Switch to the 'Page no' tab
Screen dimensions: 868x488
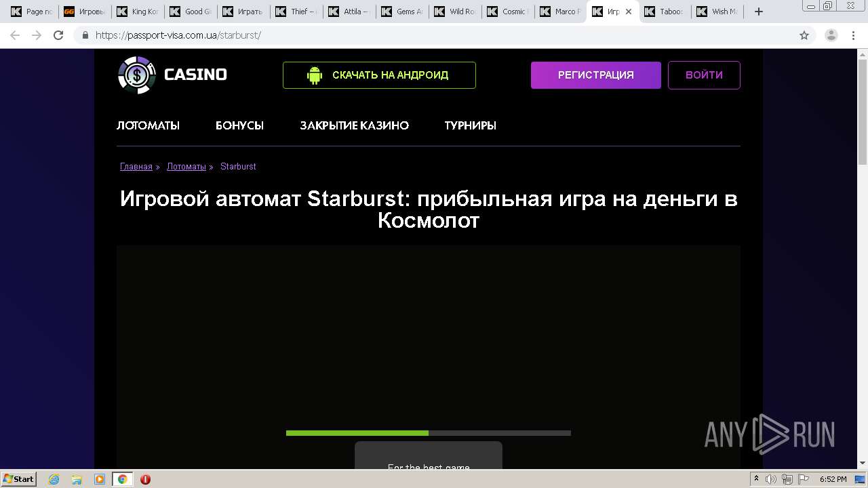pos(32,12)
